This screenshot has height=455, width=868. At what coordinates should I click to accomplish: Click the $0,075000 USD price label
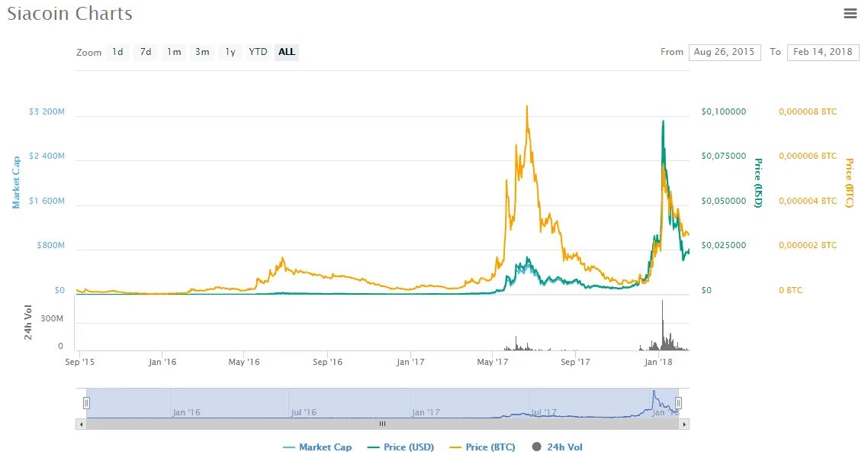coord(724,157)
